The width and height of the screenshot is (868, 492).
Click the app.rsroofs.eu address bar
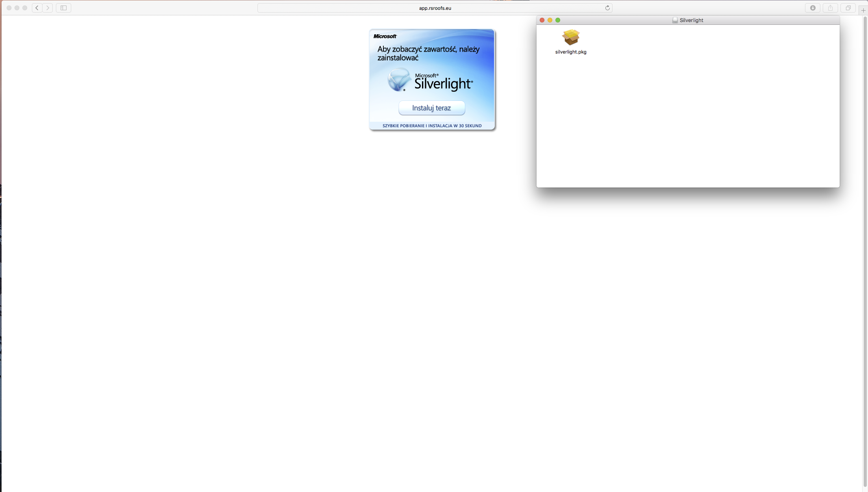435,8
